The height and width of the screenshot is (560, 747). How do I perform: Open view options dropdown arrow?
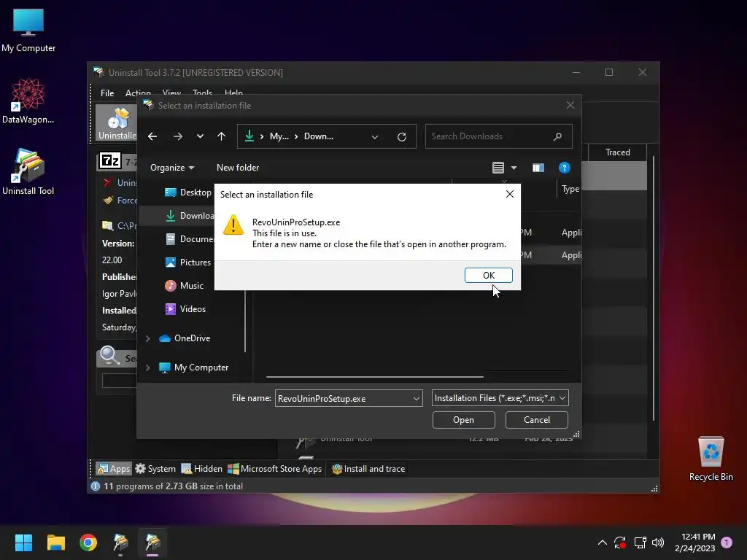click(x=514, y=168)
